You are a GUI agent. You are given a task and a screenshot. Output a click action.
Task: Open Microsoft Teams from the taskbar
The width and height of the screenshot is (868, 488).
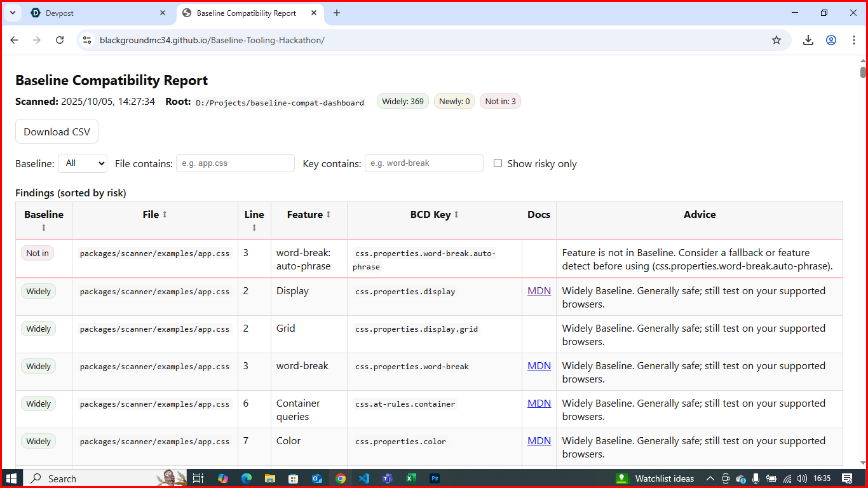pyautogui.click(x=388, y=478)
